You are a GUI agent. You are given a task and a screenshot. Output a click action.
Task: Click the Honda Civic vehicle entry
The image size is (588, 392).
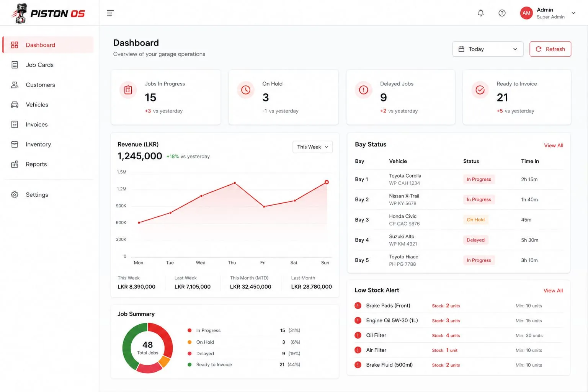[x=404, y=220]
